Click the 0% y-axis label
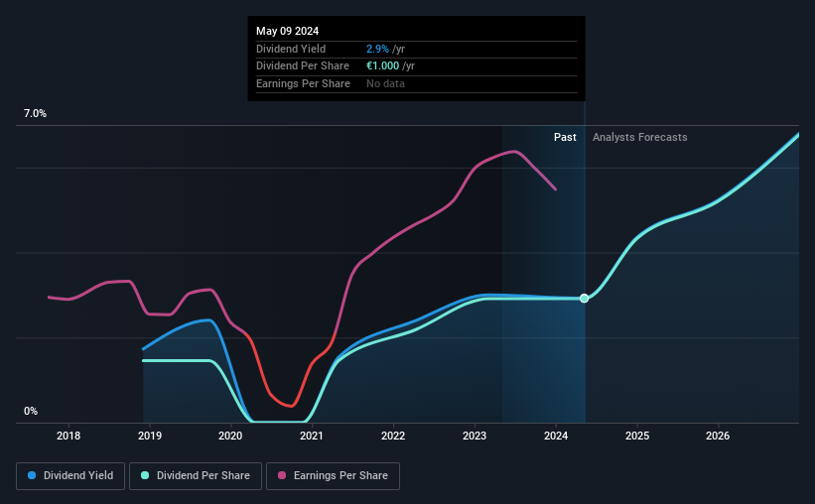This screenshot has height=504, width=815. pos(31,411)
